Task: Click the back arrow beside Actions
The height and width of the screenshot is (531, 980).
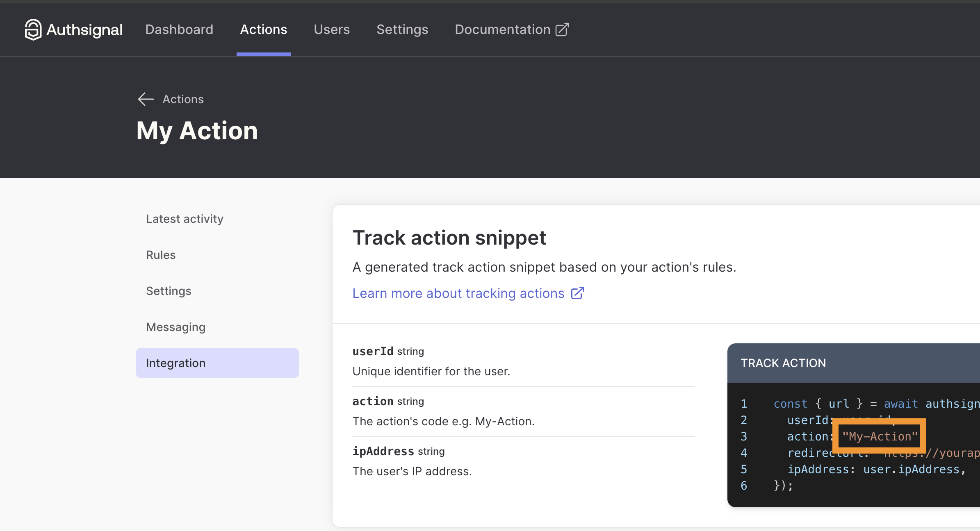Action: click(146, 99)
